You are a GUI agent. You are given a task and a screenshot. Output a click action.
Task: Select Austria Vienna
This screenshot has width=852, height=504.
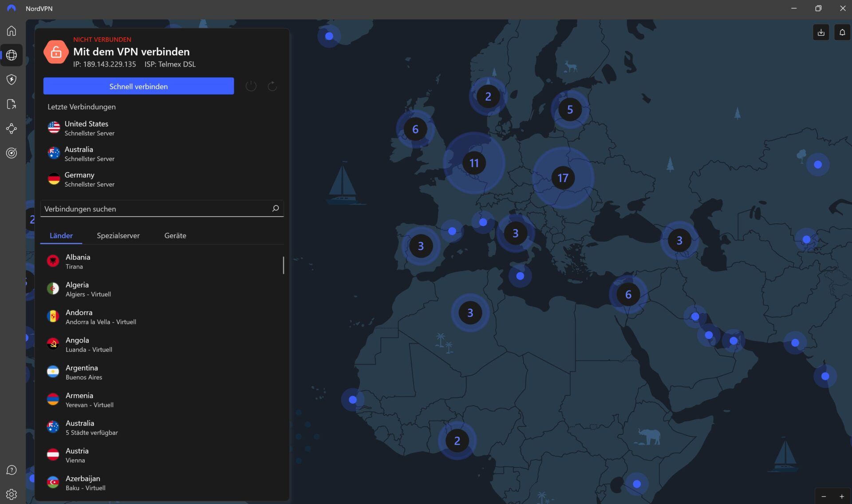coord(162,455)
